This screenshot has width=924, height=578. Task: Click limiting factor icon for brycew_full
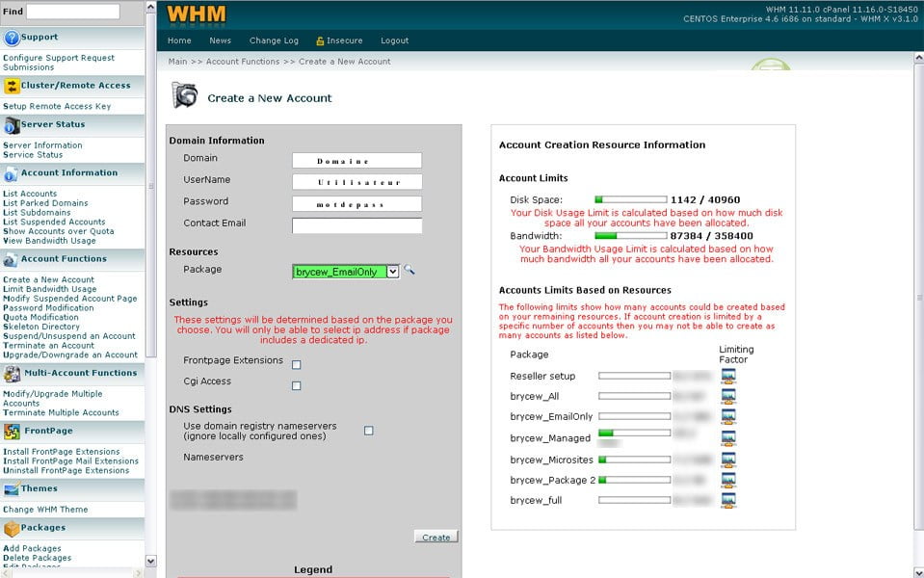[x=728, y=500]
